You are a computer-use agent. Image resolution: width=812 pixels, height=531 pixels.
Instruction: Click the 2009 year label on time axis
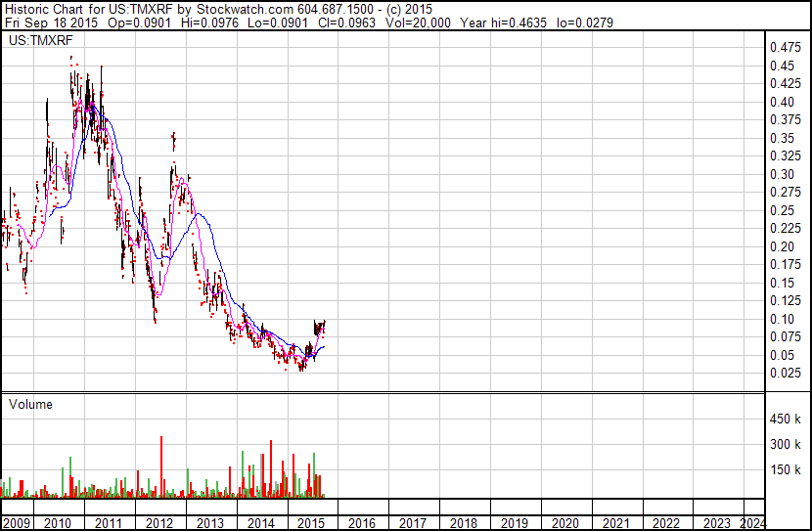click(17, 523)
